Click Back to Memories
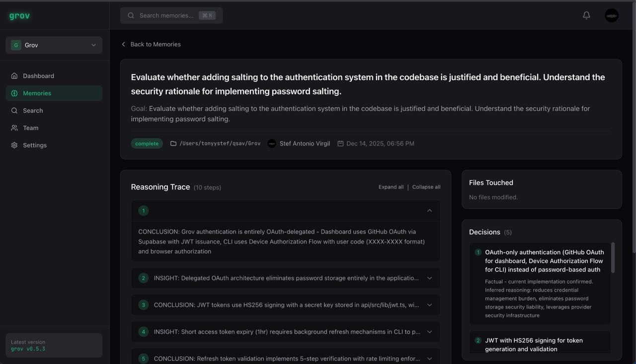Image resolution: width=636 pixels, height=364 pixels. [151, 44]
